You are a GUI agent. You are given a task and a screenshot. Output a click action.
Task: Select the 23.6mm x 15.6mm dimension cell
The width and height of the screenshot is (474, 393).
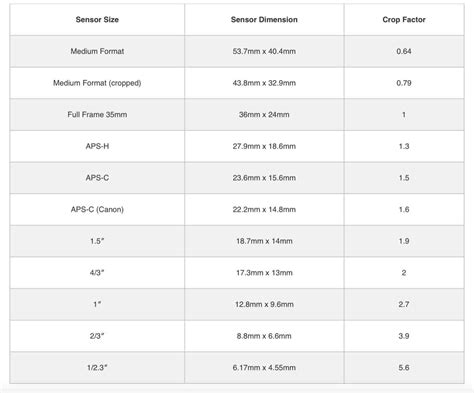click(x=264, y=178)
